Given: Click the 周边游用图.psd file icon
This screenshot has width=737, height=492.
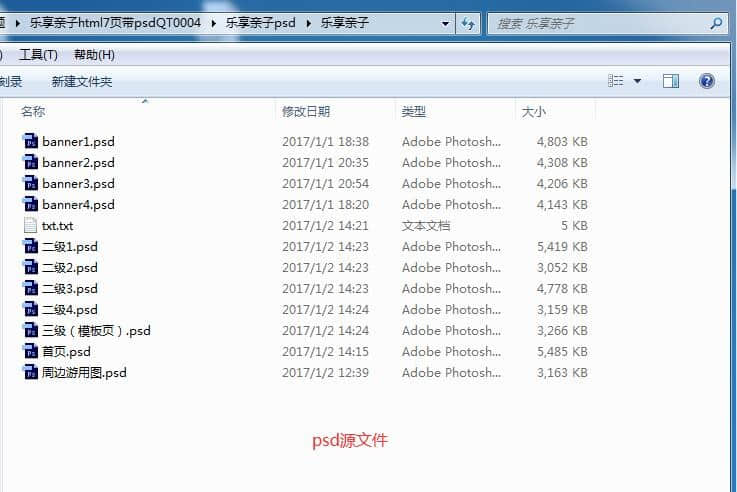Looking at the screenshot, I should (30, 372).
